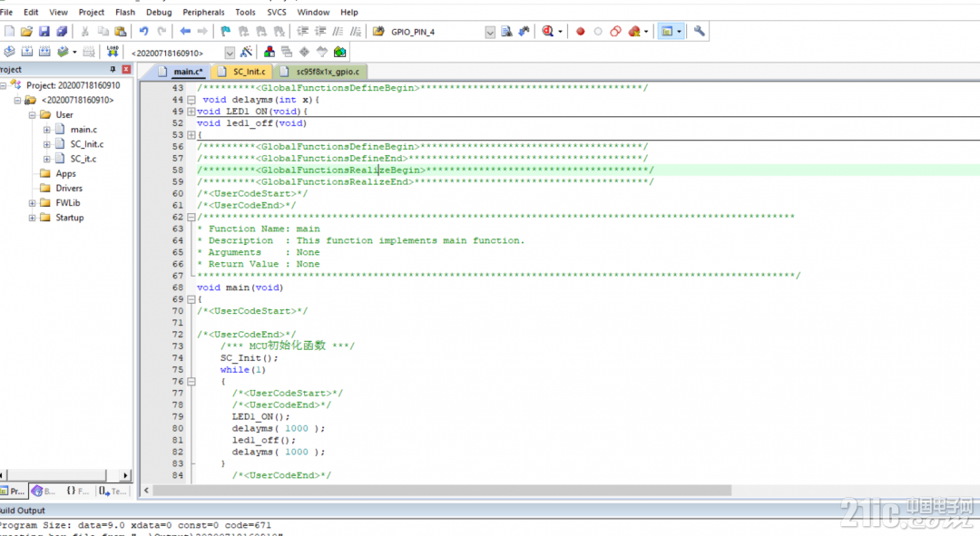
Task: Comment selection with the comment icon
Action: [338, 31]
